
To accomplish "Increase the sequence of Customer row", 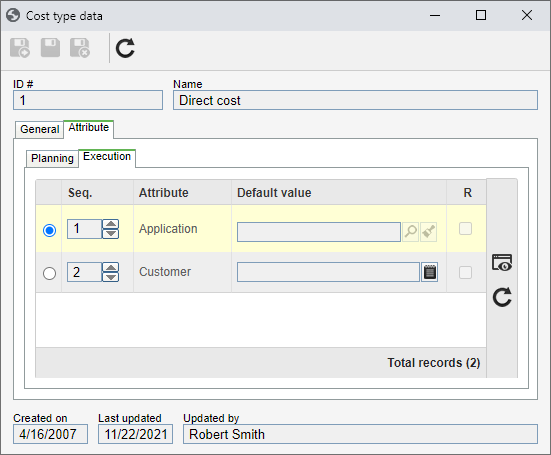I will coord(111,268).
